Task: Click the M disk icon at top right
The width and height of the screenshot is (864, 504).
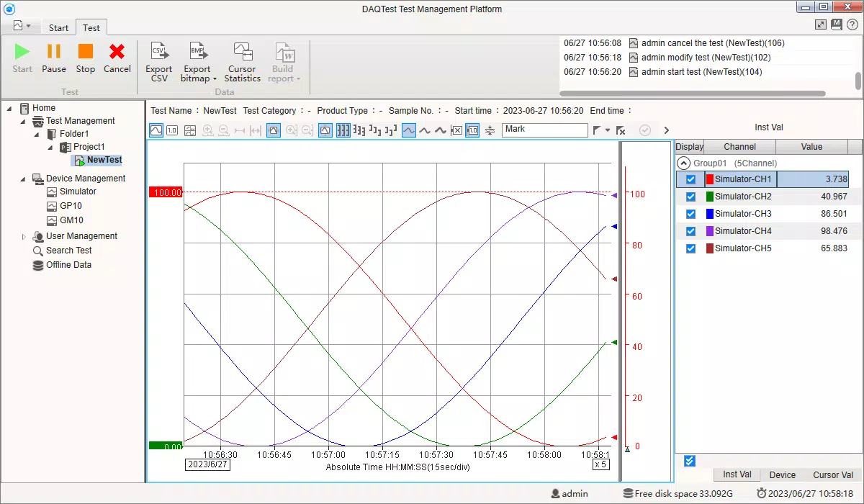Action: pos(836,24)
